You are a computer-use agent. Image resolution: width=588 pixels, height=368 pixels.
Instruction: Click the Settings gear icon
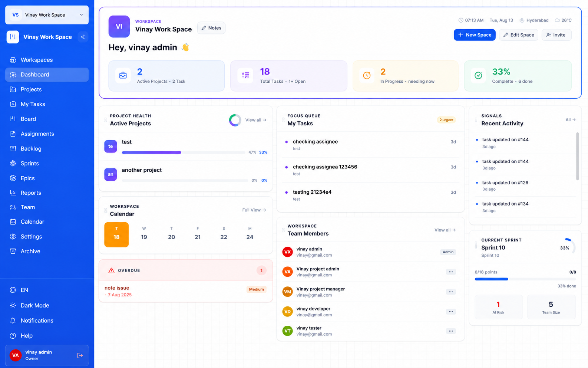click(x=13, y=237)
